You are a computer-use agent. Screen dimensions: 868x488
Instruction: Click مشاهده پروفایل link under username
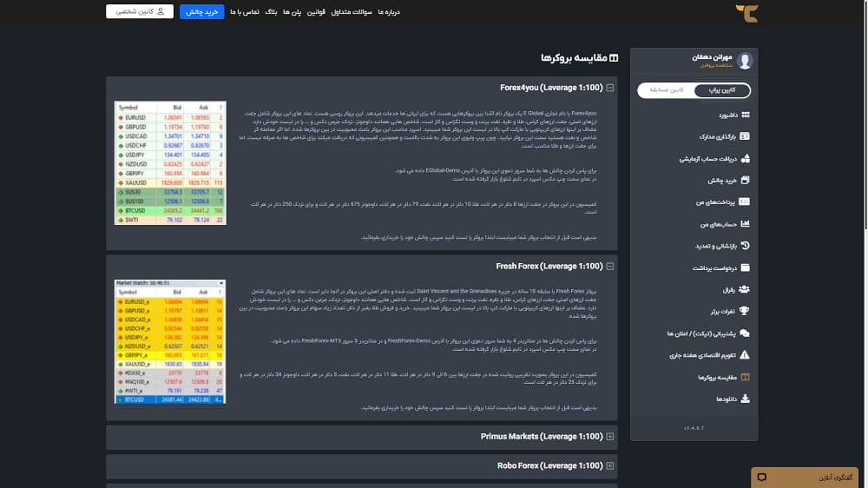coord(716,65)
